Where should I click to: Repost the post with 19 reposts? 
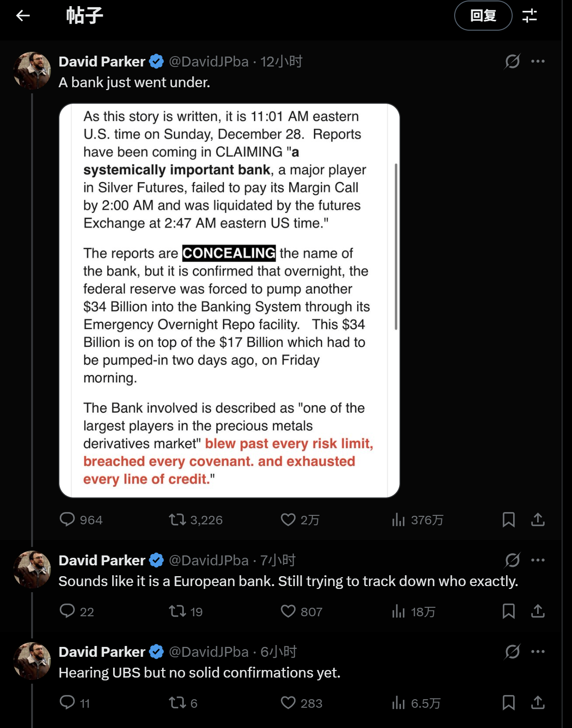coord(178,611)
